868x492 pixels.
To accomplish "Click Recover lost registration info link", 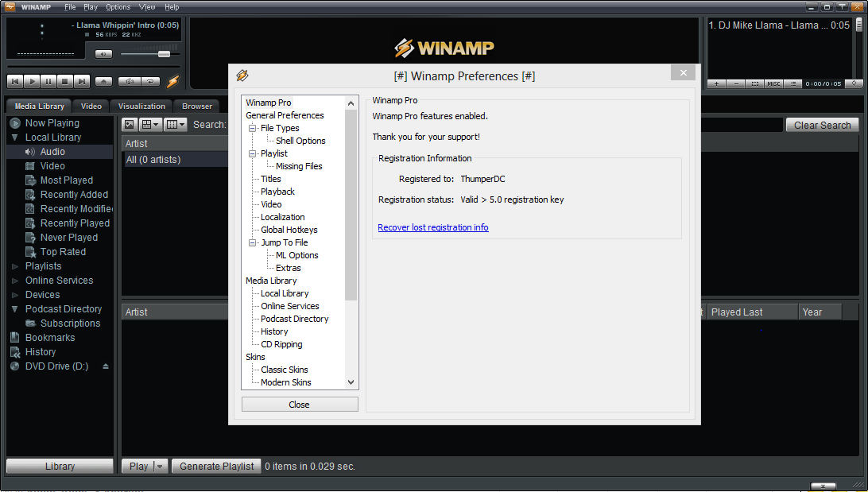I will point(433,227).
